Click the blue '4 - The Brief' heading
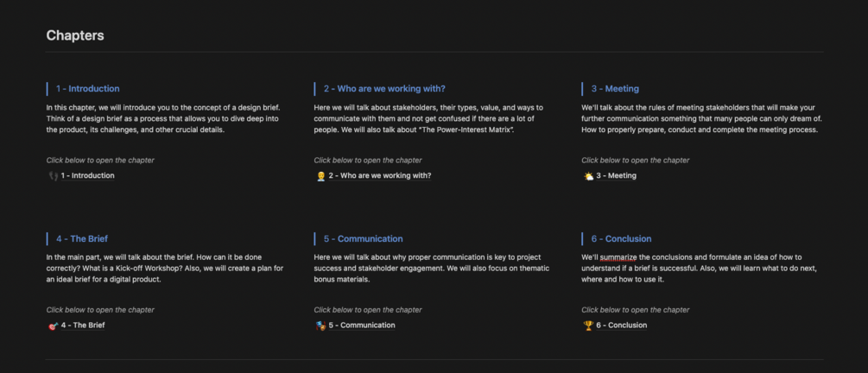The width and height of the screenshot is (868, 373). point(82,239)
